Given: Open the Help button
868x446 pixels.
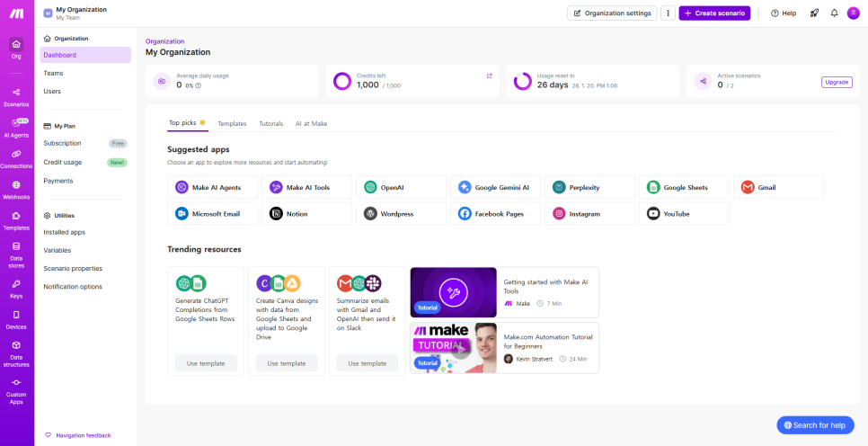Looking at the screenshot, I should click(x=784, y=13).
